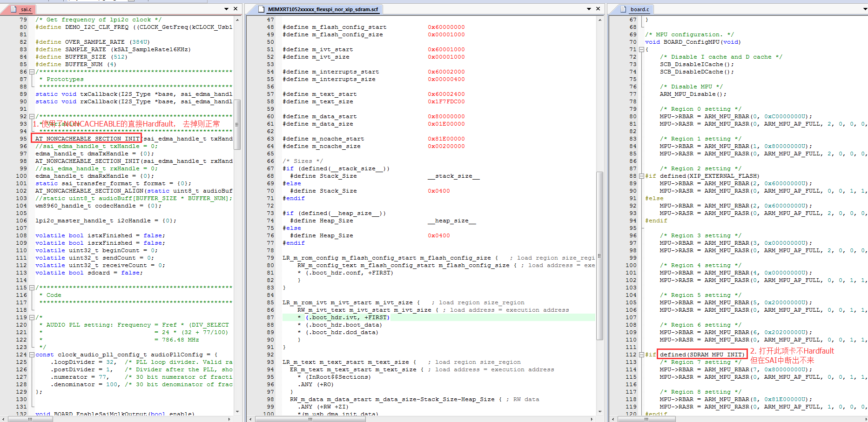Click scroll-up arrow in the .scf pane
This screenshot has height=422, width=868.
click(x=600, y=20)
